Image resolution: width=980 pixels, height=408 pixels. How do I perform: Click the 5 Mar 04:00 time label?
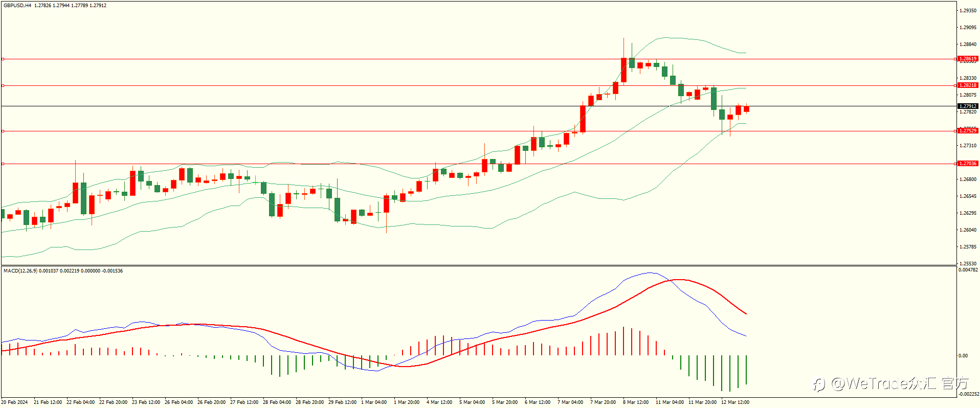tap(472, 402)
